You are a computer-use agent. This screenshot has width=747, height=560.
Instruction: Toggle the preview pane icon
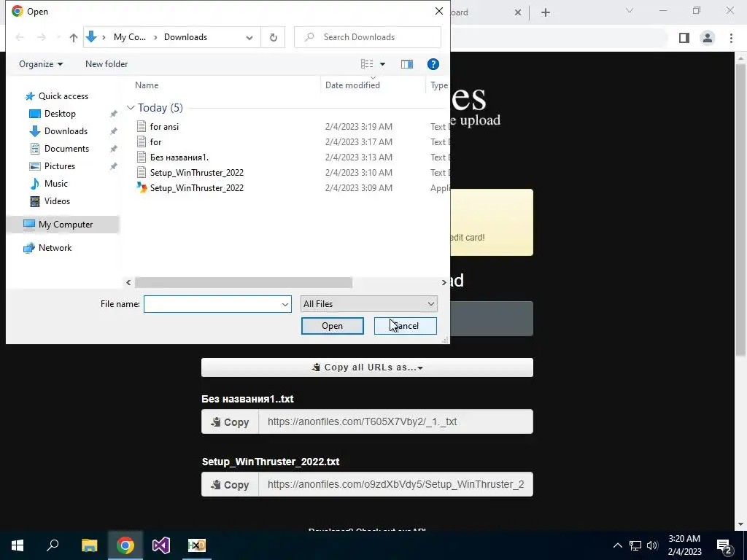pyautogui.click(x=407, y=64)
